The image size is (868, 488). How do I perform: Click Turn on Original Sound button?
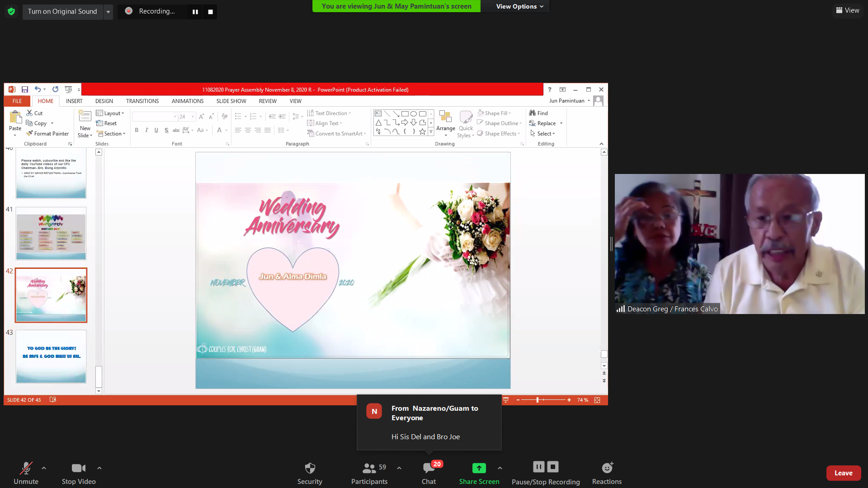[x=62, y=11]
